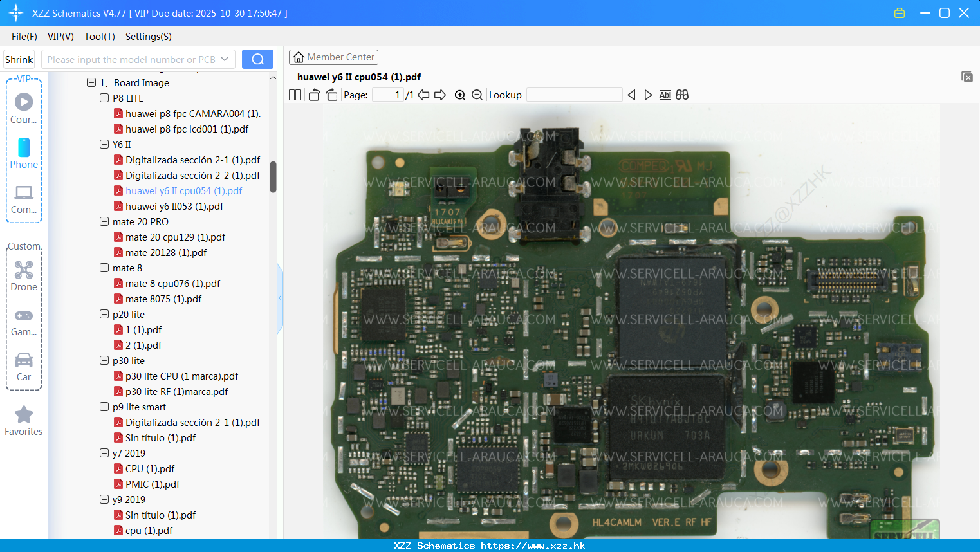Collapse the mate 8 folder
Viewport: 980px width, 552px height.
tap(104, 268)
